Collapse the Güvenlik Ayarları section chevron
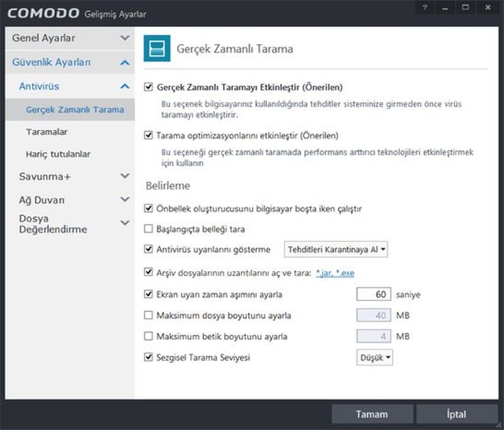The height and width of the screenshot is (430, 504). (x=125, y=62)
